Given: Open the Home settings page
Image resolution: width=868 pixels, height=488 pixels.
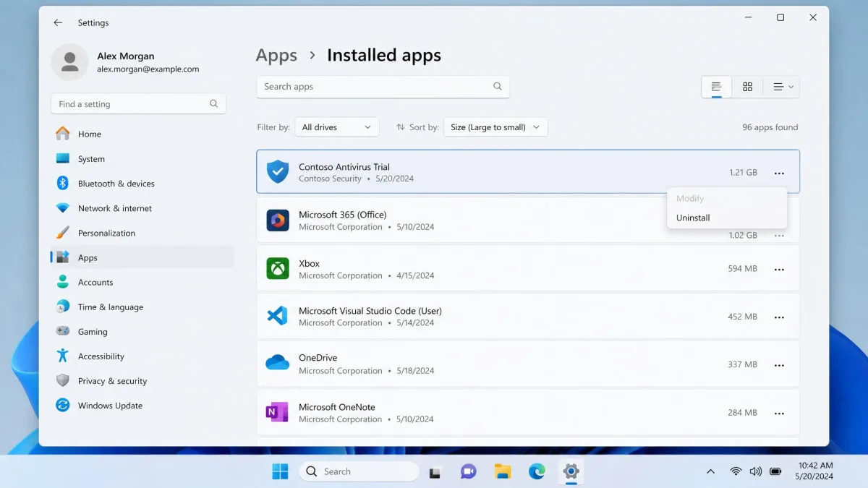Looking at the screenshot, I should coord(142,134).
